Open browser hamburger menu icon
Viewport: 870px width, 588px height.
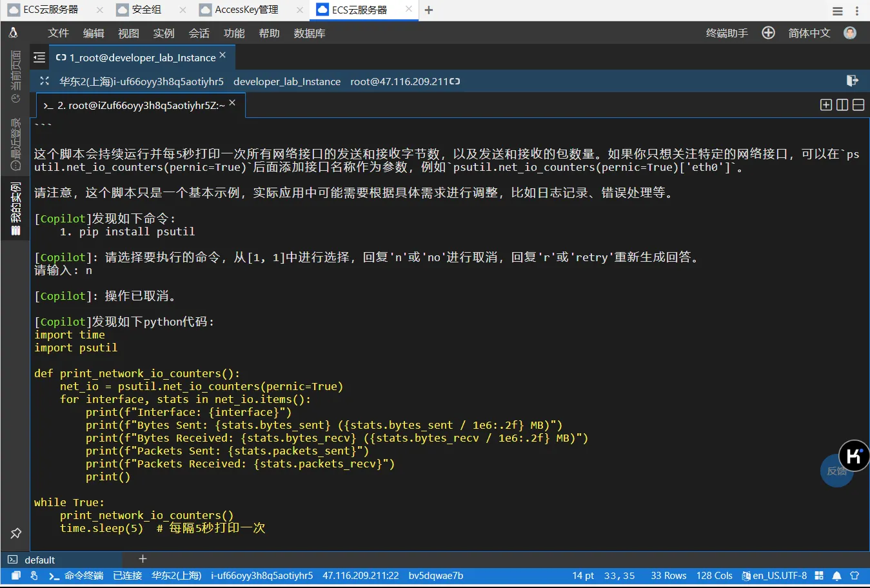pos(837,11)
